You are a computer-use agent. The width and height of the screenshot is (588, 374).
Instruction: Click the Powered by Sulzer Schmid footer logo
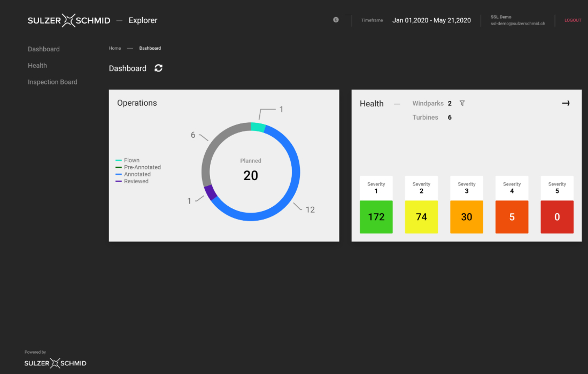55,363
